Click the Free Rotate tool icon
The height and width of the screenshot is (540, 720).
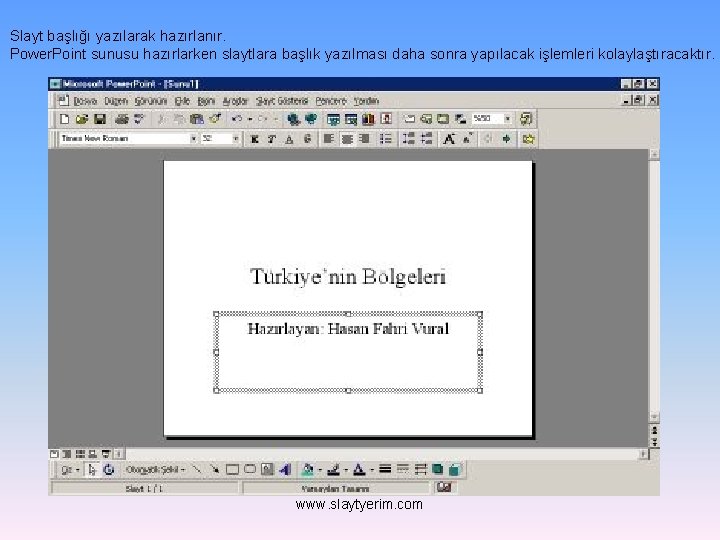click(109, 469)
